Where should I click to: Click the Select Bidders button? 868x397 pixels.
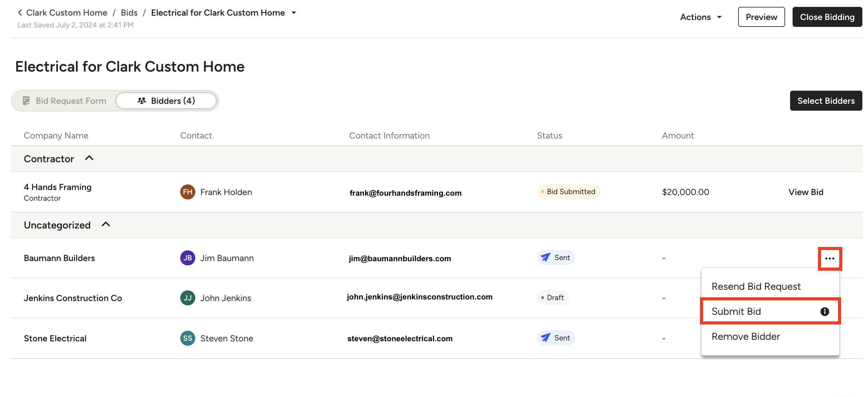click(825, 101)
